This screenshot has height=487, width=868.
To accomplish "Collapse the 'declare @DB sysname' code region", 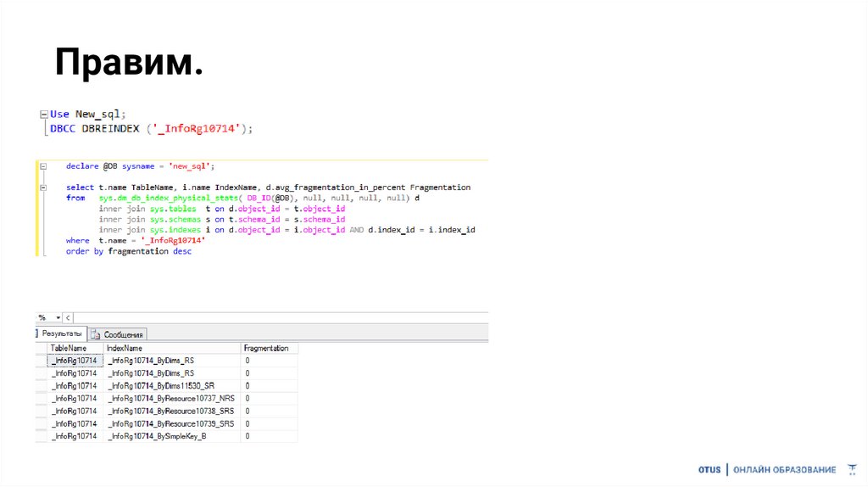I will coord(43,166).
